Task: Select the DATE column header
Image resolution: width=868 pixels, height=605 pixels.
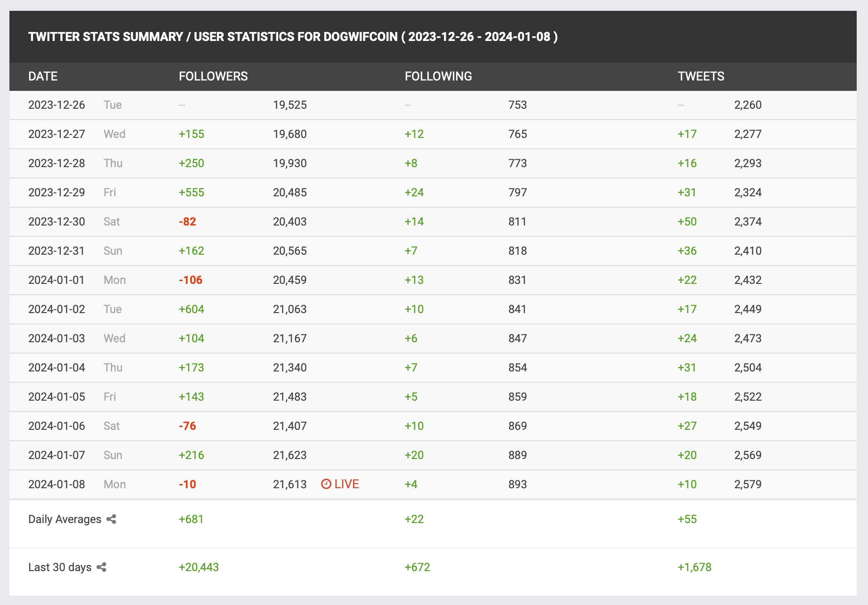Action: coord(43,76)
